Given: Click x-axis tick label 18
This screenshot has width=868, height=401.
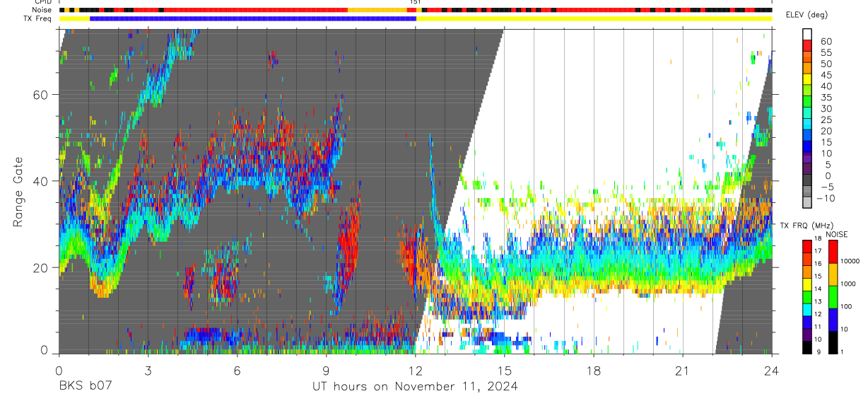Looking at the screenshot, I should tap(594, 371).
